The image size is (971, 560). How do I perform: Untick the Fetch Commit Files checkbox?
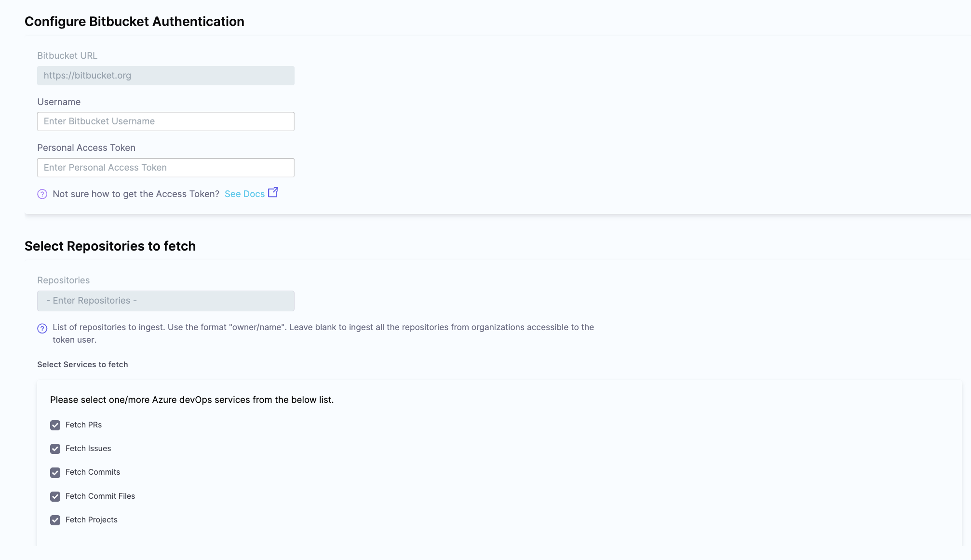tap(55, 496)
